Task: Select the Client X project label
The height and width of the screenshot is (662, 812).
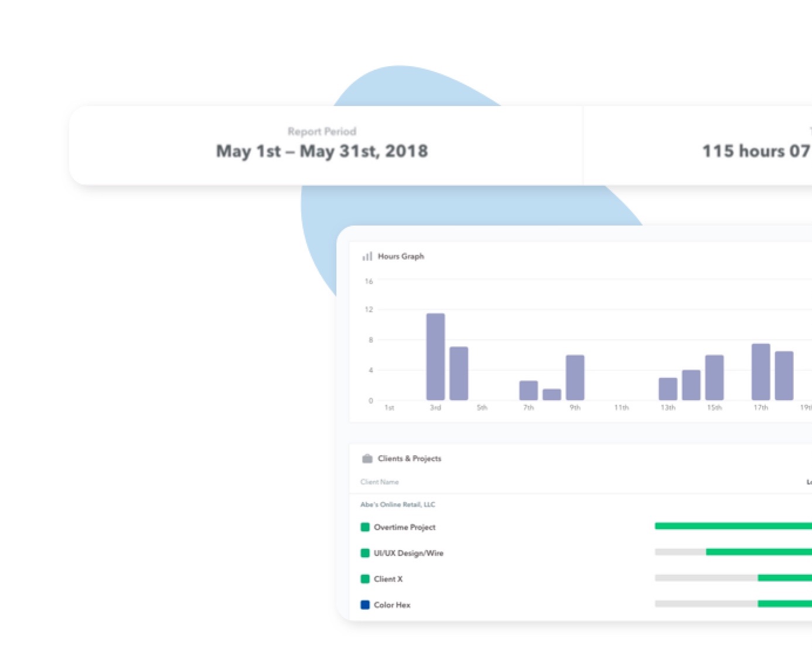Action: click(x=388, y=579)
